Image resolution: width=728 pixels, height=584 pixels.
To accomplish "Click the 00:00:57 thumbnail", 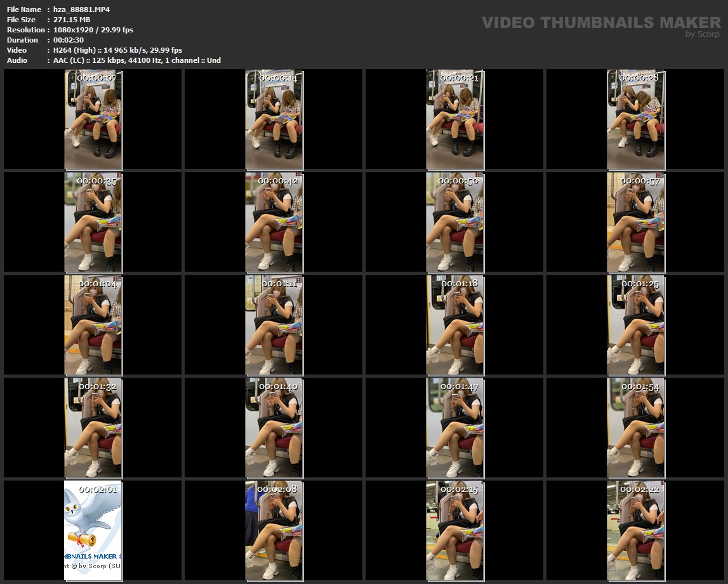I will (636, 222).
